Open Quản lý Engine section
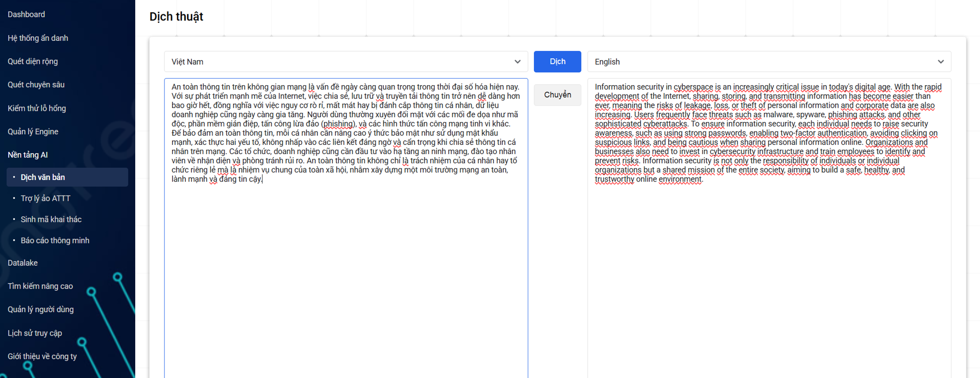980x378 pixels. 33,132
